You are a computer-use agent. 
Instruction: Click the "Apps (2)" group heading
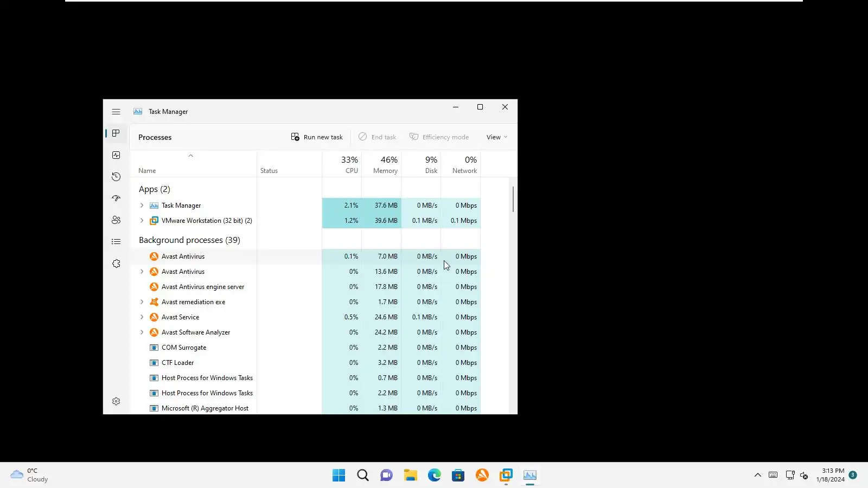[155, 189]
